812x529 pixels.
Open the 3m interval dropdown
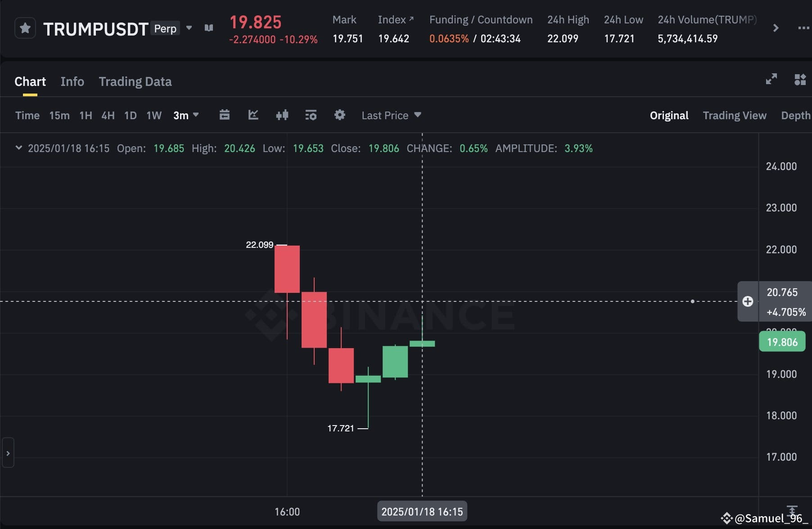click(x=186, y=115)
